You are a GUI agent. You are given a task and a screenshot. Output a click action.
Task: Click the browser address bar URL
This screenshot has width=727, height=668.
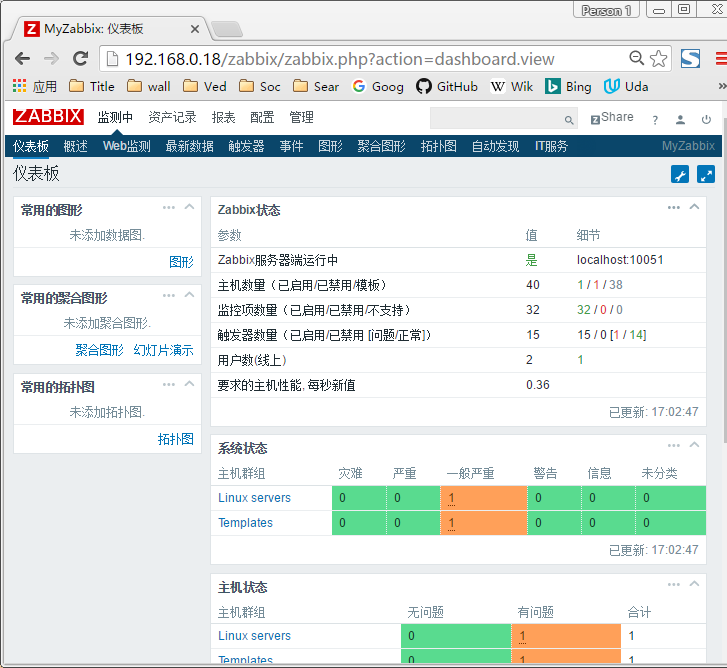click(x=340, y=59)
